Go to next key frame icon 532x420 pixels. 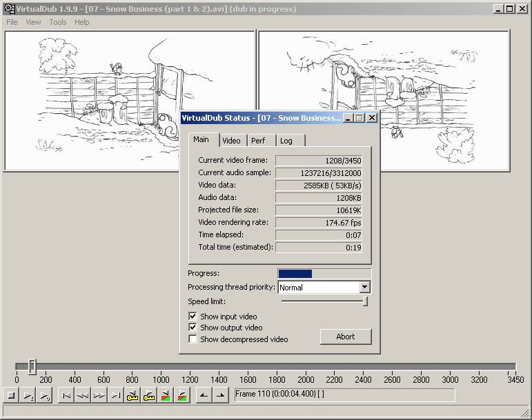click(x=149, y=395)
